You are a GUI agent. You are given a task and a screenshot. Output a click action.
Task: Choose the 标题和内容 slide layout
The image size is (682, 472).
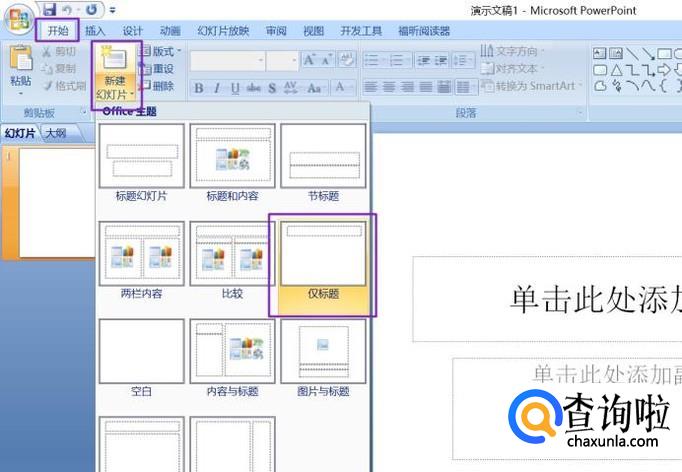click(x=232, y=164)
